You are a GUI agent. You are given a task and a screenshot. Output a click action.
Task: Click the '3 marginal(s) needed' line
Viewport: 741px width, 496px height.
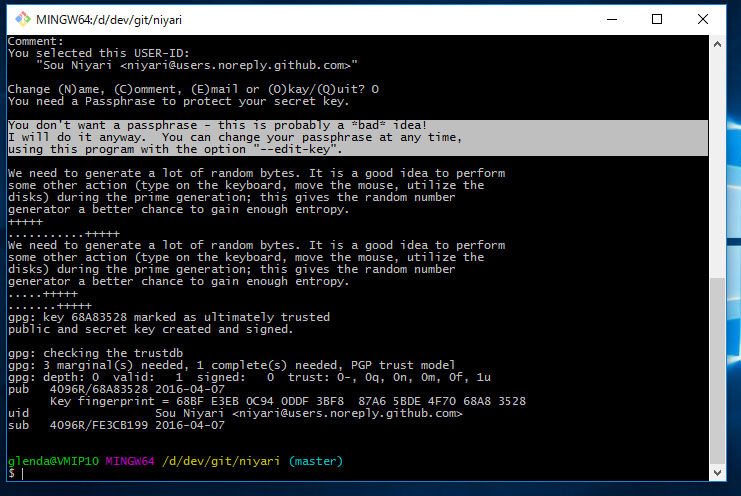(x=232, y=365)
